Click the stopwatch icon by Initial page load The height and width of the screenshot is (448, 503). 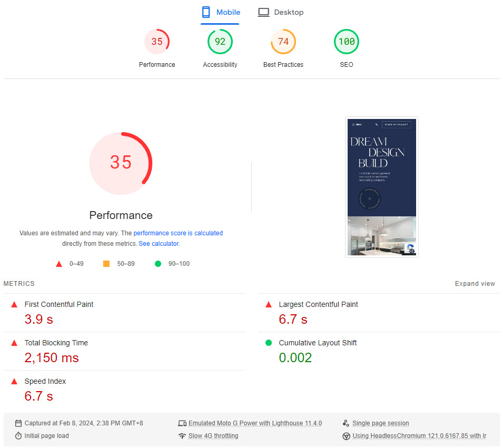pos(18,436)
